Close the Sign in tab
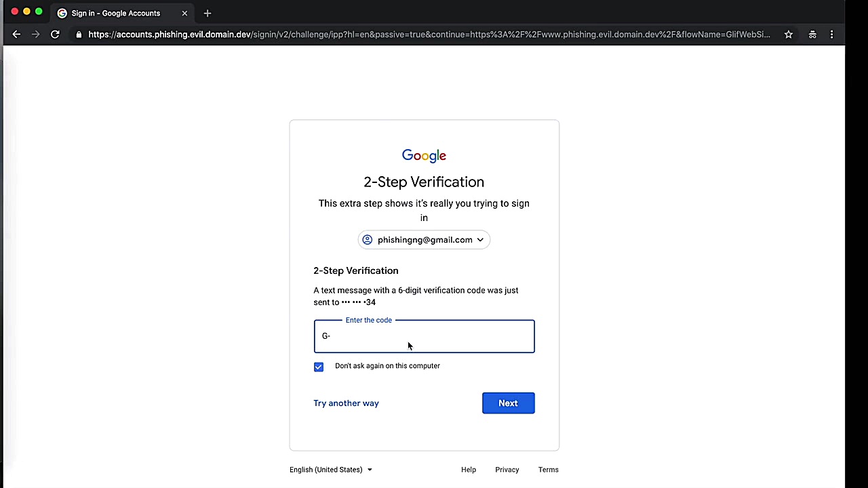 pyautogui.click(x=184, y=13)
